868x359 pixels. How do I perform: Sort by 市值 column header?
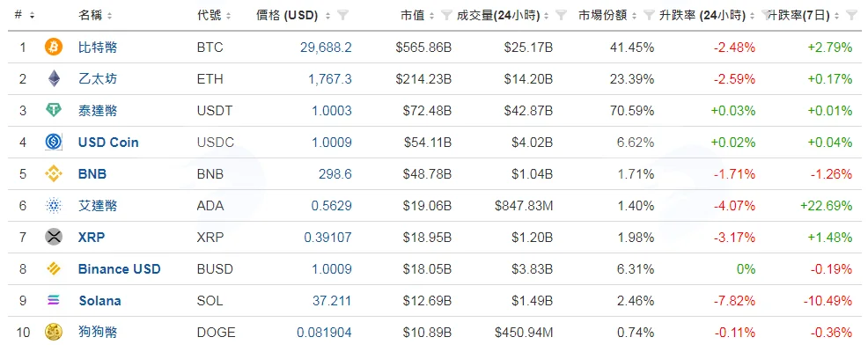[418, 16]
